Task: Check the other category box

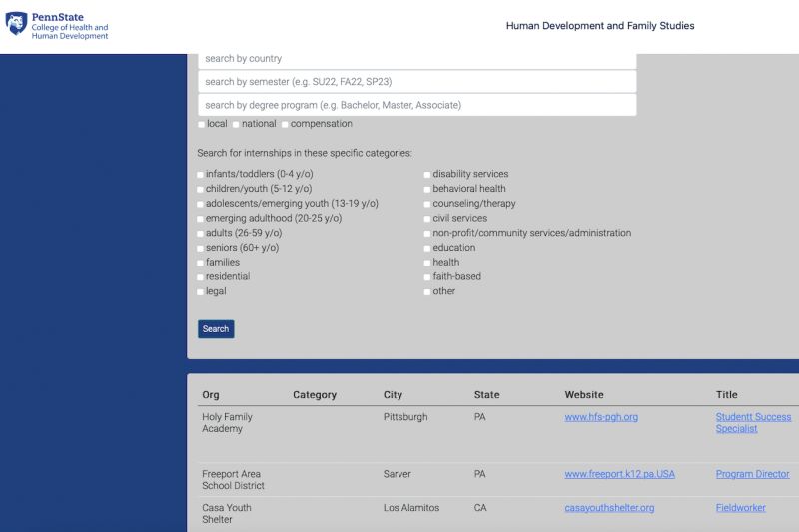Action: click(427, 292)
